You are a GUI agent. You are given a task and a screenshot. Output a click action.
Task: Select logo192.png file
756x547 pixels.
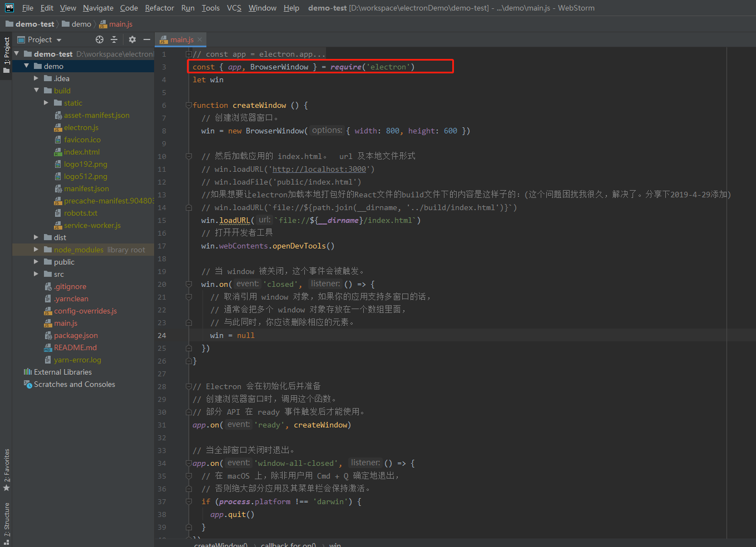(x=86, y=164)
